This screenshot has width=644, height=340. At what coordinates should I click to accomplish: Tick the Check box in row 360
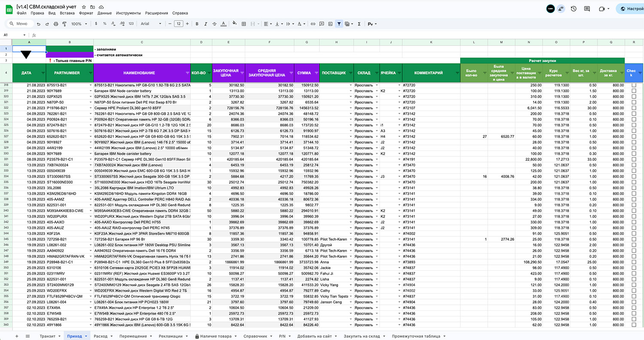pos(634,325)
